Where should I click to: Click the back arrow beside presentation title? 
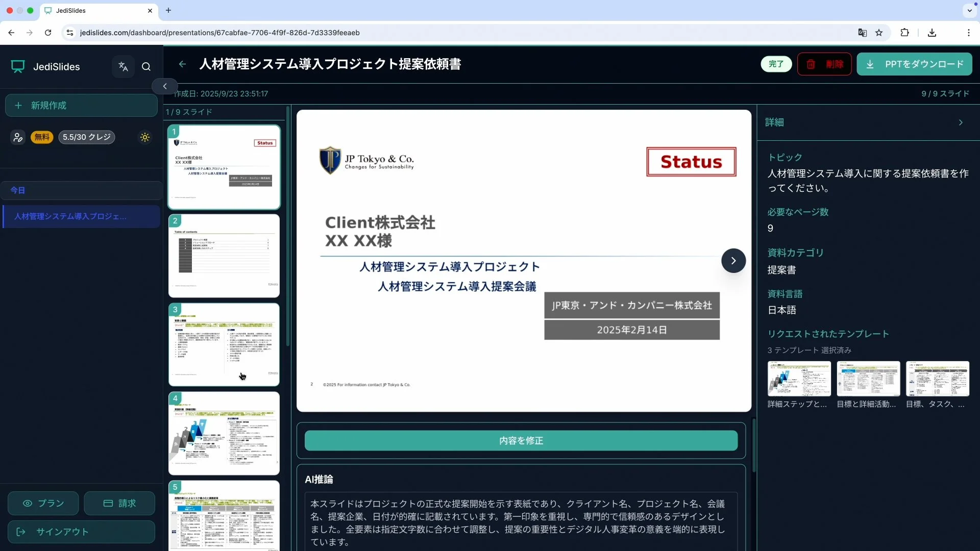click(x=182, y=64)
